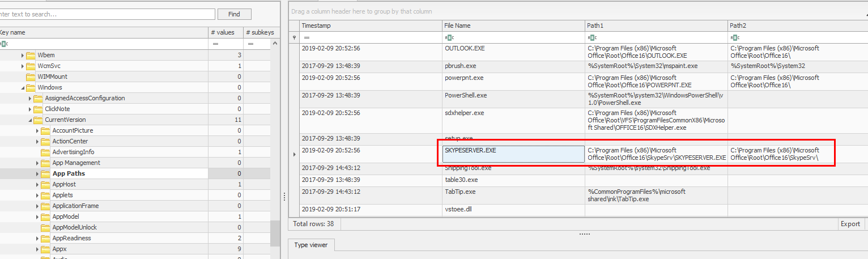Screen dimensions: 868x259
Task: Sort by the Timestamp column header
Action: pos(371,26)
